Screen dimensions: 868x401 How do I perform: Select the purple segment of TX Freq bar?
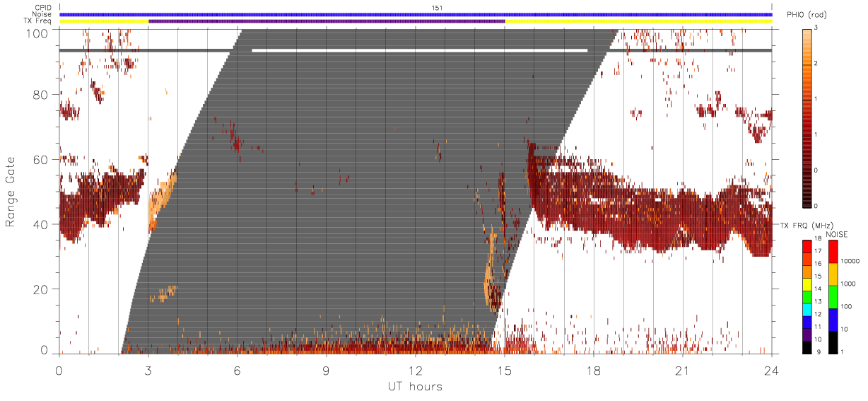pos(327,21)
